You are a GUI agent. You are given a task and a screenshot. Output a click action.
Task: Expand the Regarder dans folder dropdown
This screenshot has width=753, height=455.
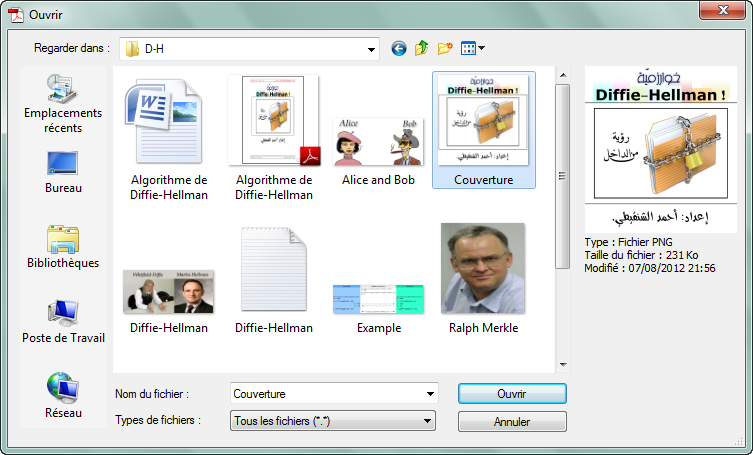tap(371, 49)
